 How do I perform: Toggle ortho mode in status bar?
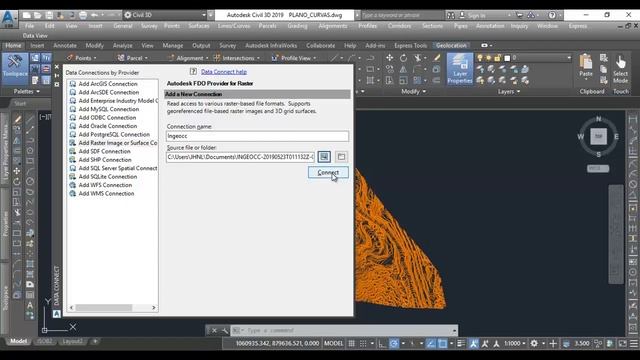(382, 344)
